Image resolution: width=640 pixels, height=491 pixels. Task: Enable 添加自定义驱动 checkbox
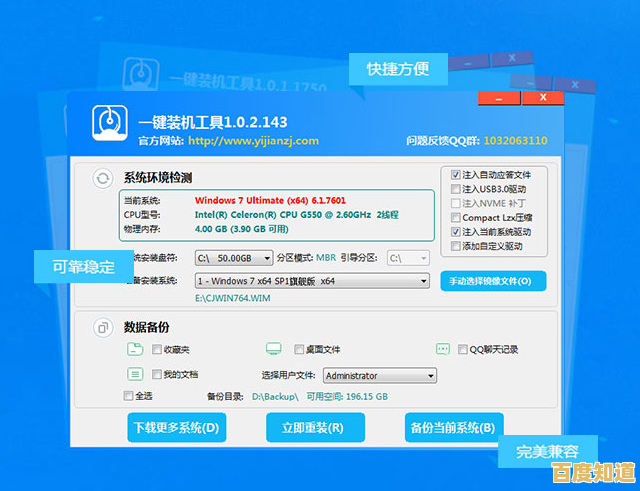tap(456, 246)
